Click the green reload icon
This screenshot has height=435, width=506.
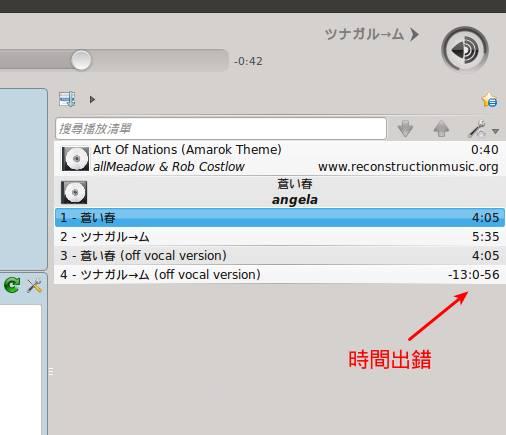click(12, 286)
